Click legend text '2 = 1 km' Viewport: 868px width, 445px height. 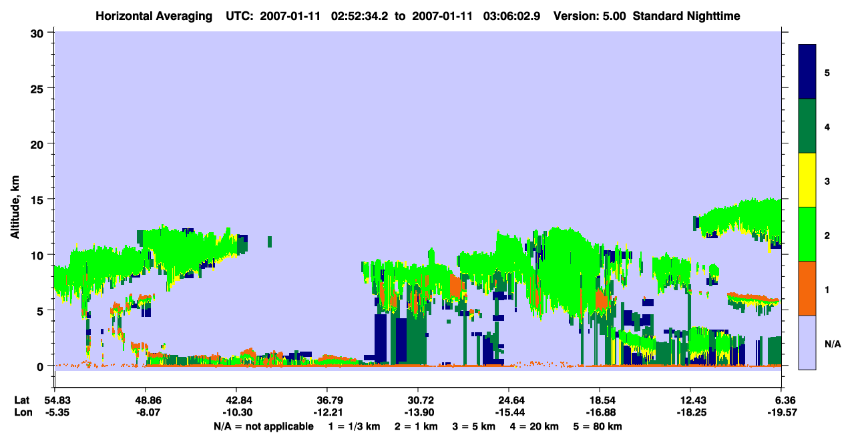click(x=416, y=426)
